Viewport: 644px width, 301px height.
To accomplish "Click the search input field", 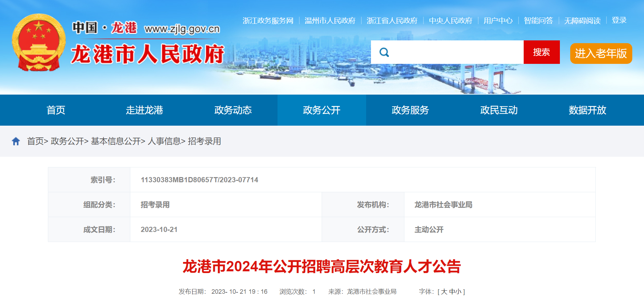I will point(447,52).
